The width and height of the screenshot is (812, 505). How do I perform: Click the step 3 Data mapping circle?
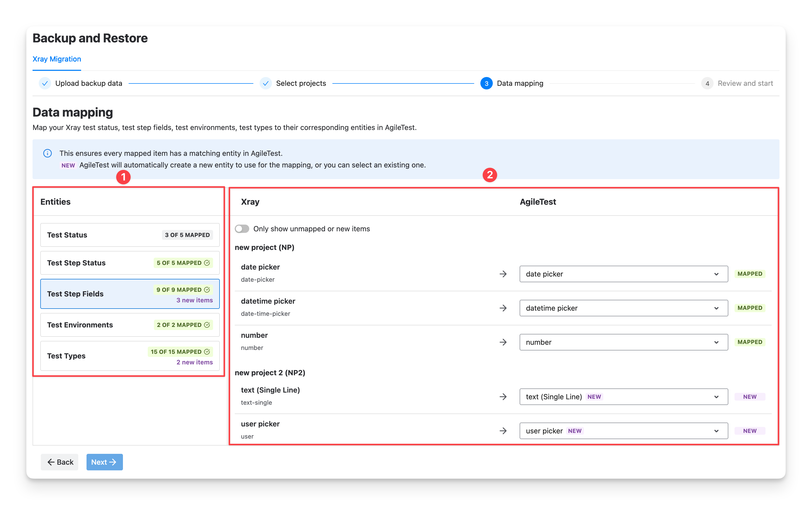(486, 83)
